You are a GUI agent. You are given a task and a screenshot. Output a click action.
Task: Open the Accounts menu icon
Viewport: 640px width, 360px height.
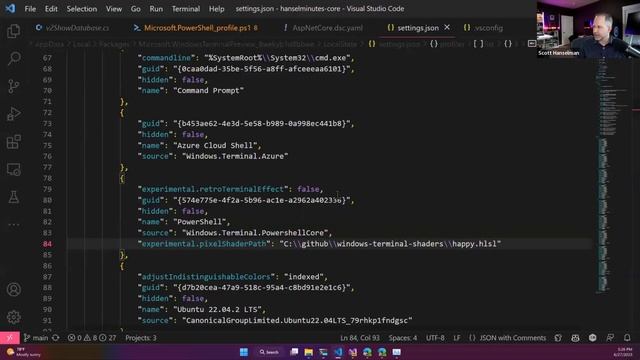coord(13,289)
